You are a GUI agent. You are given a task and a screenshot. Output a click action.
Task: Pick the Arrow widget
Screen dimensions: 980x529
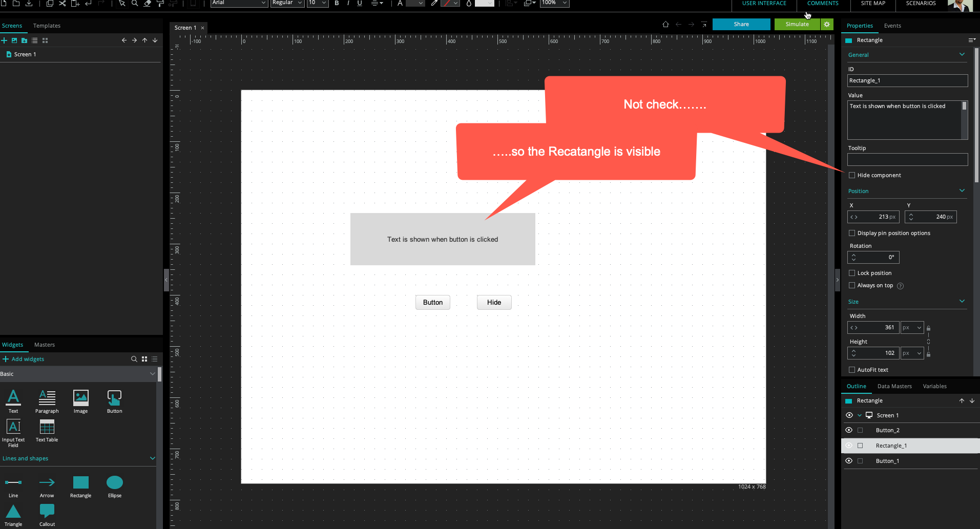point(47,483)
